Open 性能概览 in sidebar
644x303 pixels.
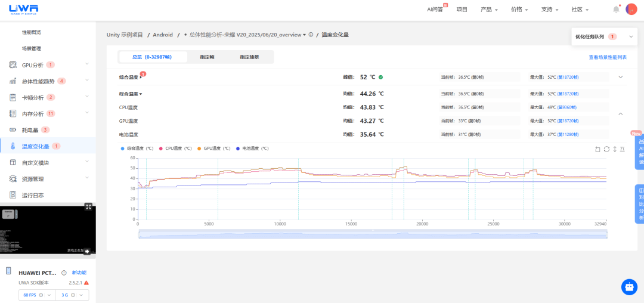(32, 32)
